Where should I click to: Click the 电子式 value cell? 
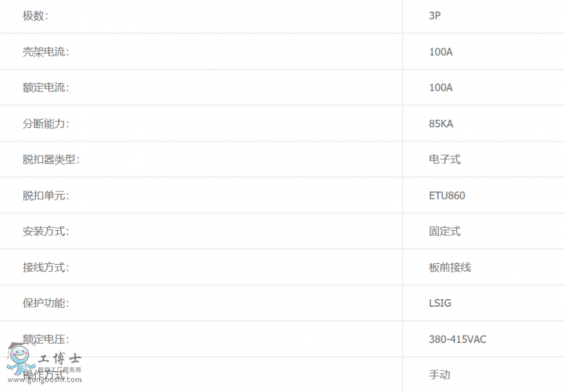(x=444, y=159)
